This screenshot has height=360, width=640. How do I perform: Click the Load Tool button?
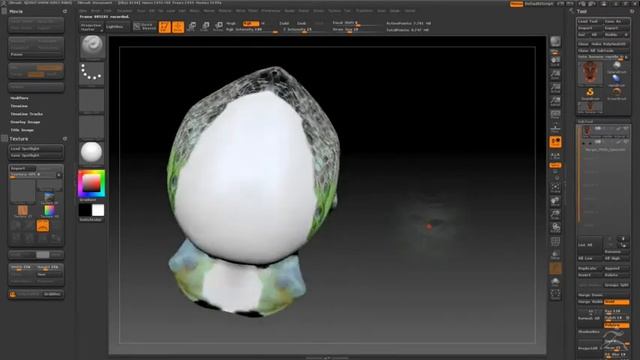[x=589, y=21]
